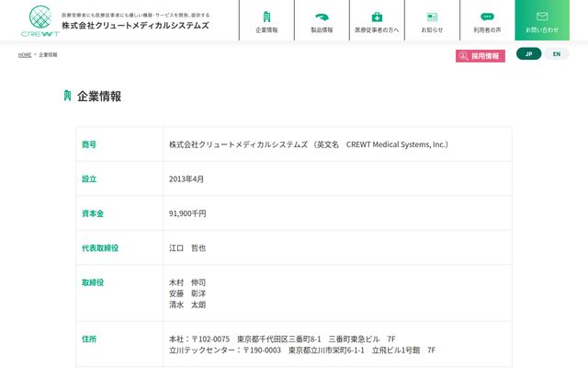
Task: Click the 医療従事者の方へ medical bag icon
Action: (x=377, y=17)
